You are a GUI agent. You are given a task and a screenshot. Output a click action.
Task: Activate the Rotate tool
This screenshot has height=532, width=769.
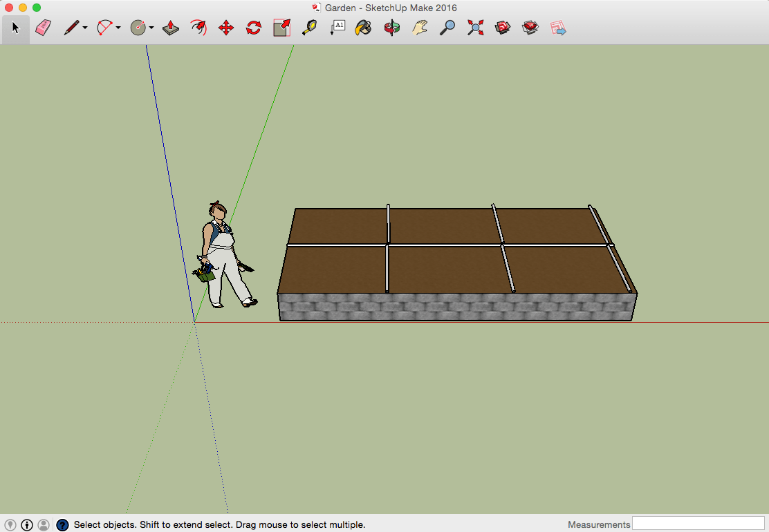tap(253, 28)
